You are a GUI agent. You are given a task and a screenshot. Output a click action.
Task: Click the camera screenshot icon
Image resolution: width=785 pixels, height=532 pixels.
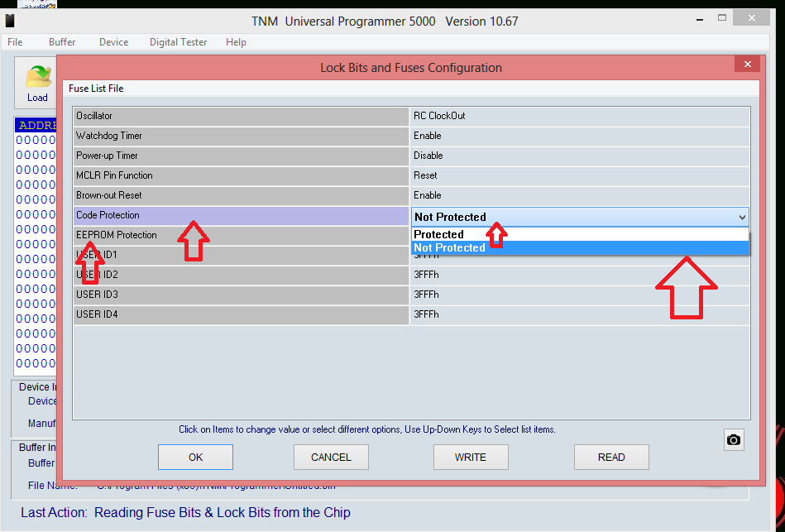[x=734, y=440]
